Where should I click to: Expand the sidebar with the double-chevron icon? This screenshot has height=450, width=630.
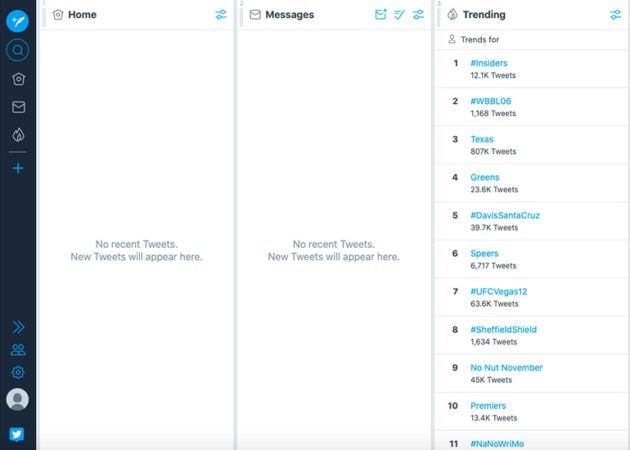click(18, 327)
